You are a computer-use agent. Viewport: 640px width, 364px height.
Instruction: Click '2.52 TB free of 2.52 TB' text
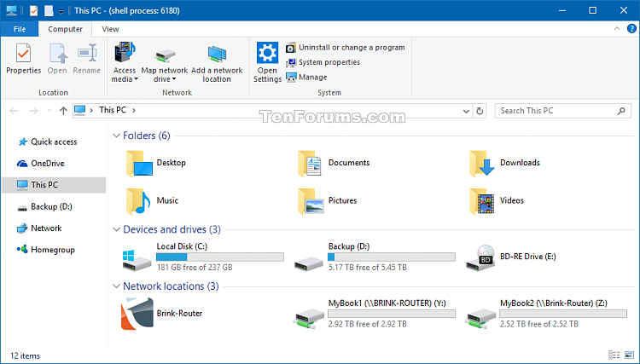tap(539, 325)
